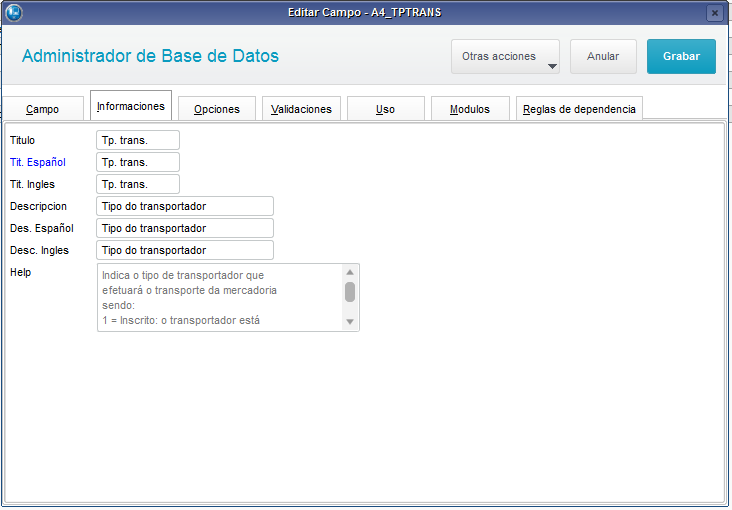Click the application logo icon in title bar
The width and height of the screenshot is (732, 510).
coord(14,12)
